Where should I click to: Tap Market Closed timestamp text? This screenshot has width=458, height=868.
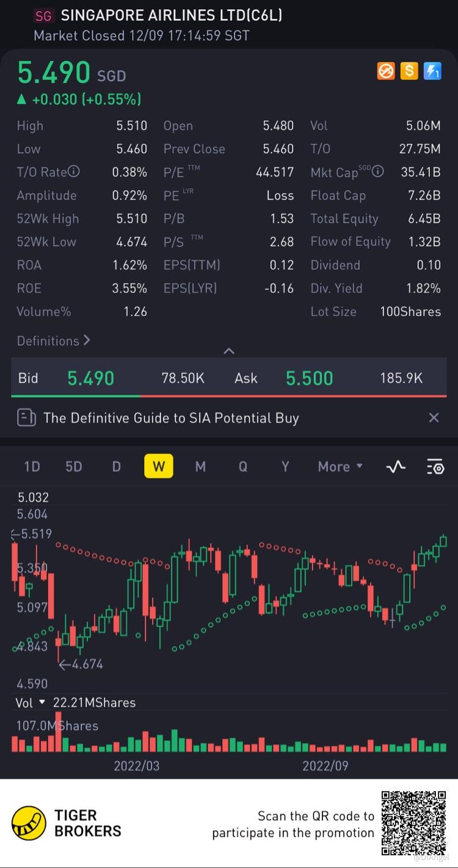(142, 35)
